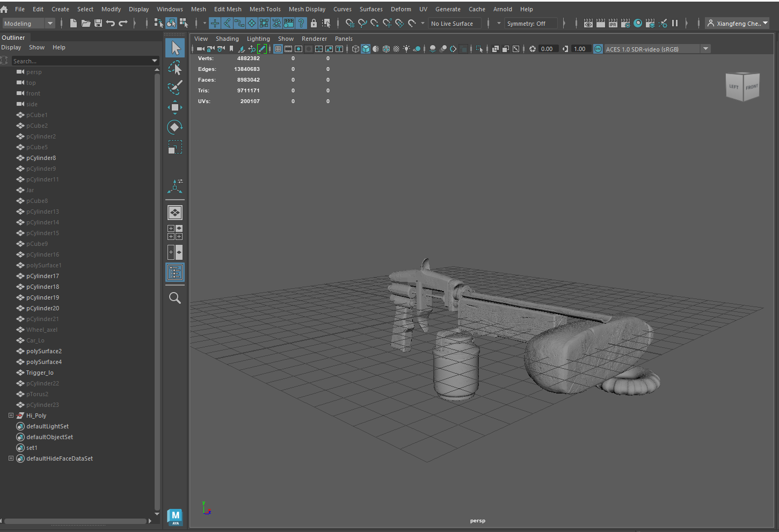Screen dimensions: 779x532
Task: Expand defaultHideFaceDataSet in Outliner
Action: click(x=11, y=458)
